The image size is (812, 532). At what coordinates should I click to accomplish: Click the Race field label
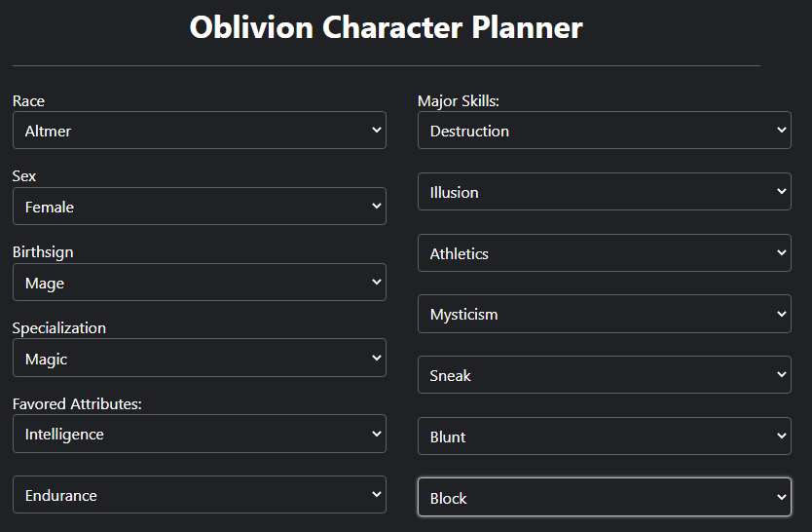point(28,100)
